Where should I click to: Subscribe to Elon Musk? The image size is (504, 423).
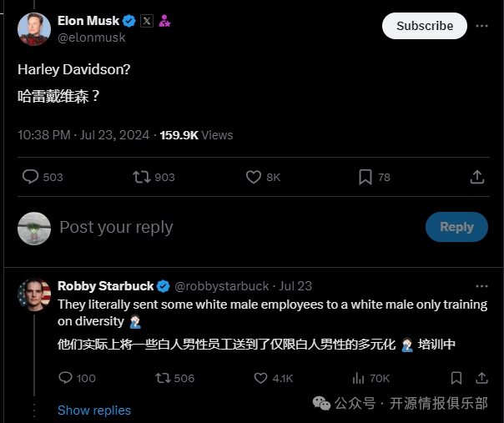(424, 26)
